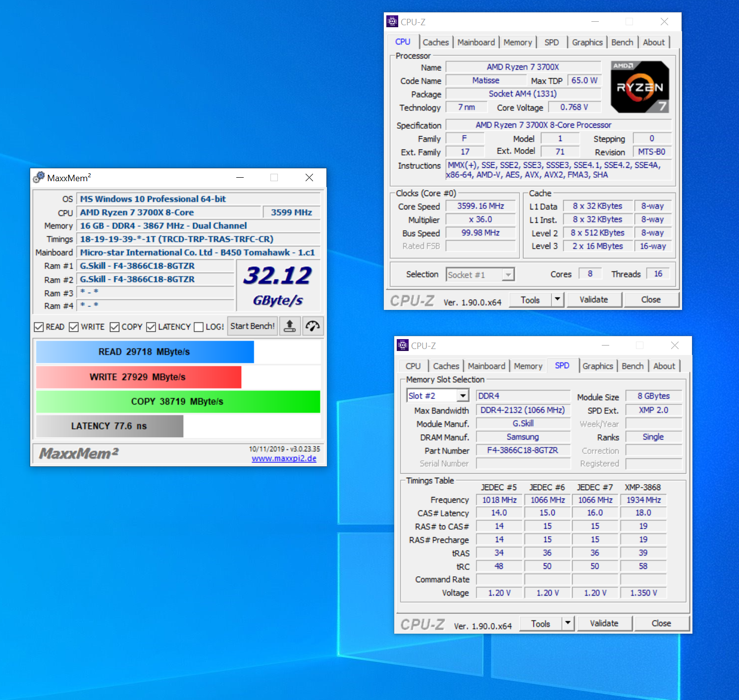Open Graphics tab in CPU tab window
The image size is (739, 700).
pyautogui.click(x=587, y=43)
